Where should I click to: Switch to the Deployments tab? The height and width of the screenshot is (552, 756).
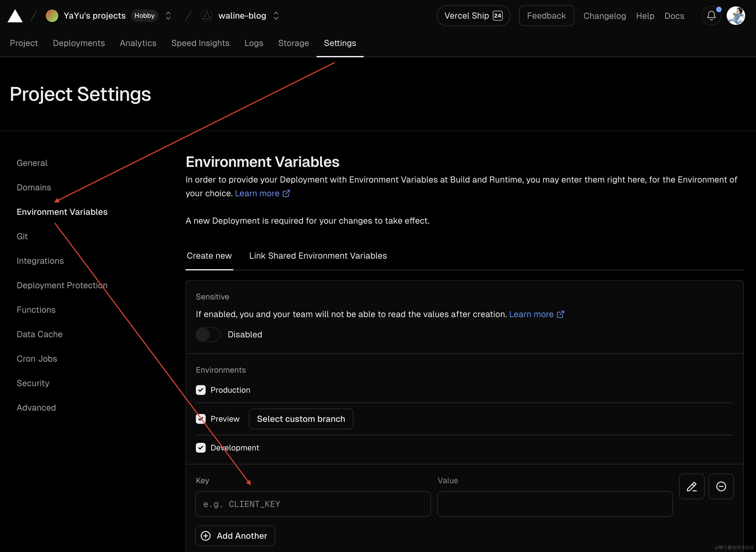[x=79, y=43]
